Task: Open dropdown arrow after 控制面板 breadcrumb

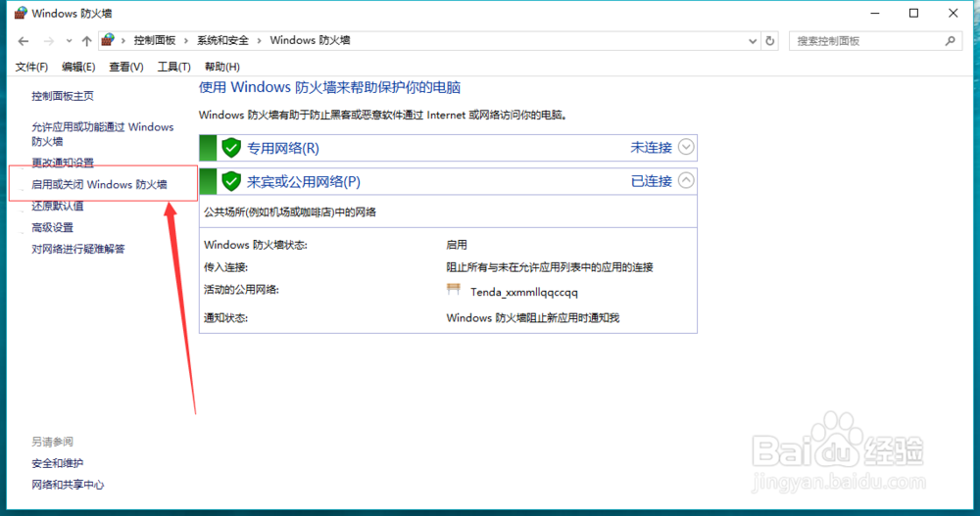Action: tap(186, 40)
